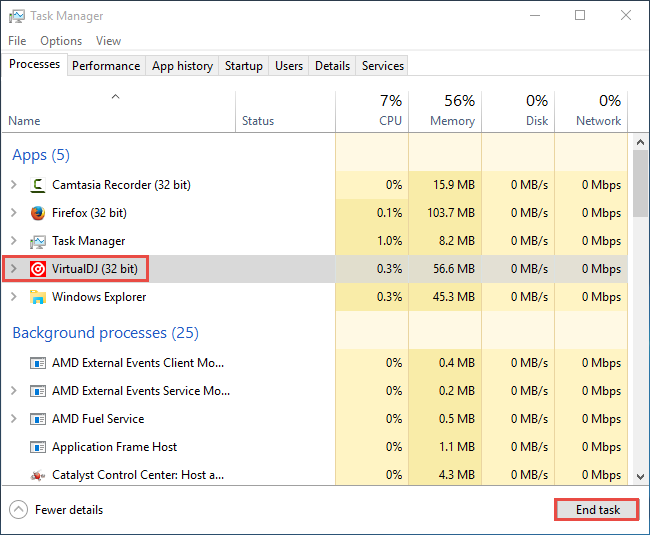Click the AMD External Events Client icon

point(38,363)
